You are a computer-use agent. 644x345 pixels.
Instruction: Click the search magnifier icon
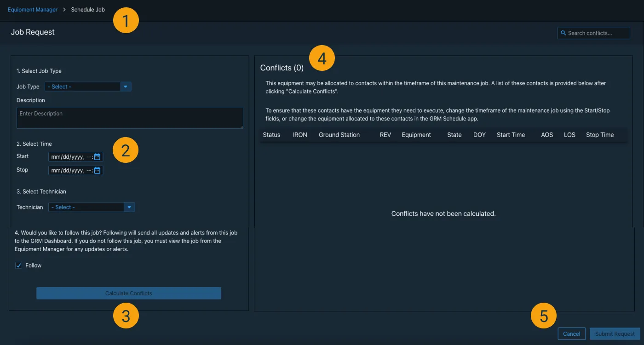pyautogui.click(x=563, y=33)
